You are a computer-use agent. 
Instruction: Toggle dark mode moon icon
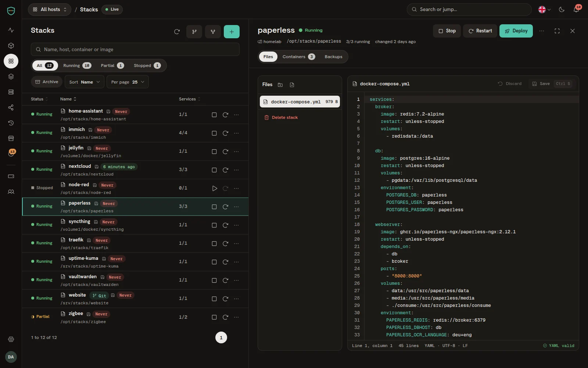coord(562,10)
